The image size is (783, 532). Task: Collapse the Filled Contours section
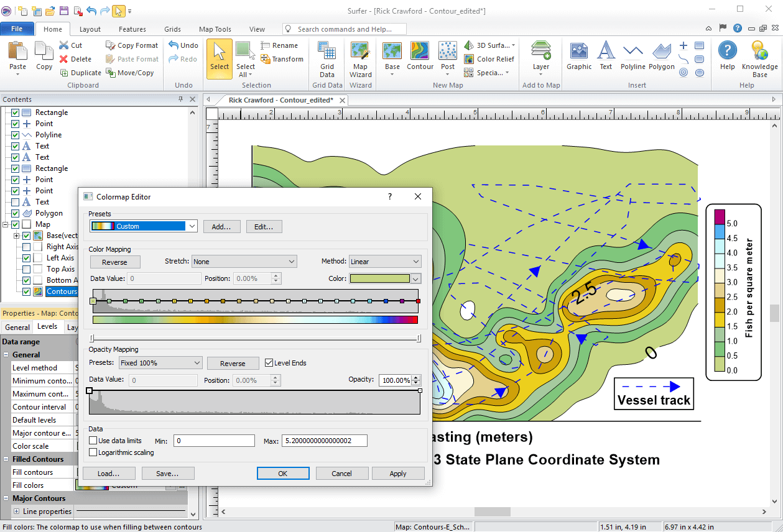pyautogui.click(x=6, y=459)
